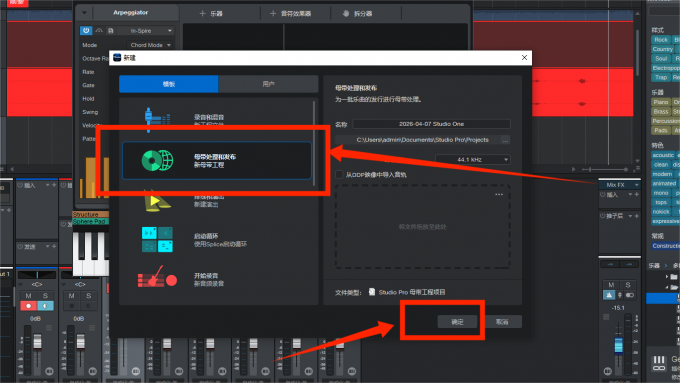Toggle channel mode icon on first mixer strip

point(49,371)
